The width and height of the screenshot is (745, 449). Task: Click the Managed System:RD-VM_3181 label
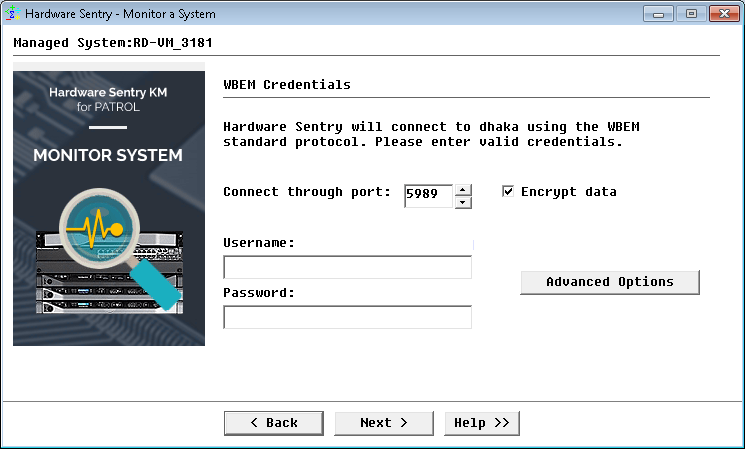point(113,43)
